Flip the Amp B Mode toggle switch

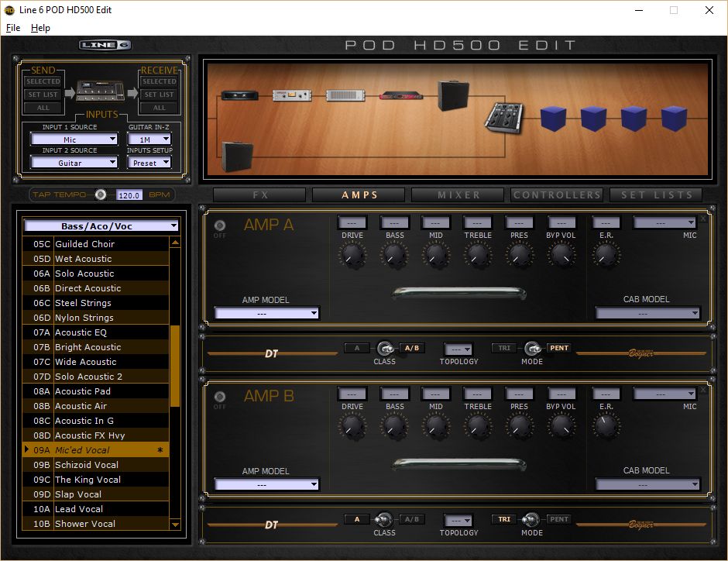(531, 519)
